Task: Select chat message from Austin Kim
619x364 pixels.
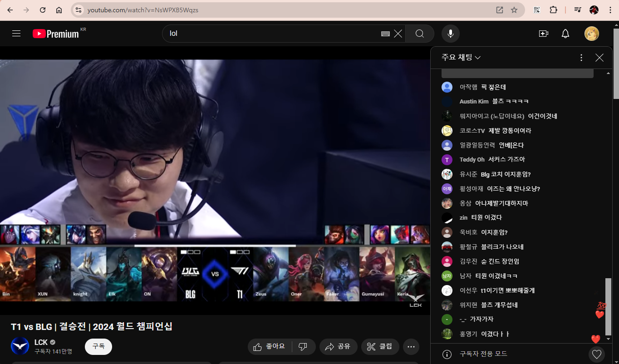Action: click(x=511, y=101)
